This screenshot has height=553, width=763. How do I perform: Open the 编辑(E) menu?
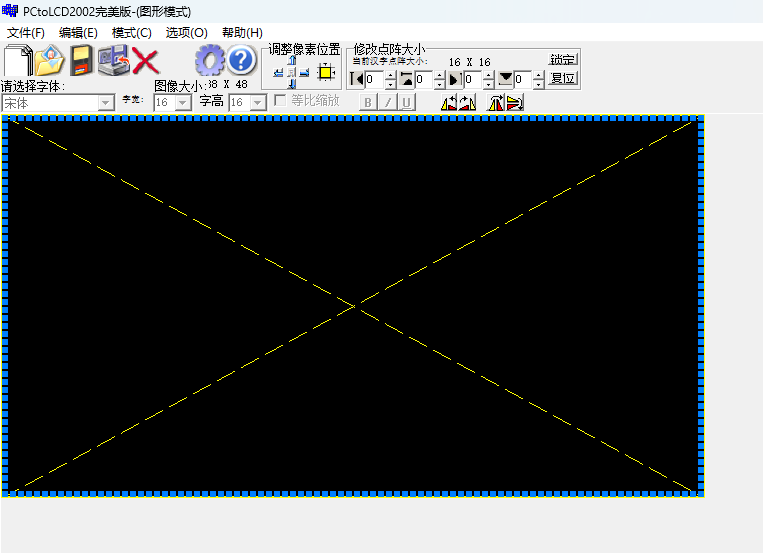point(78,33)
